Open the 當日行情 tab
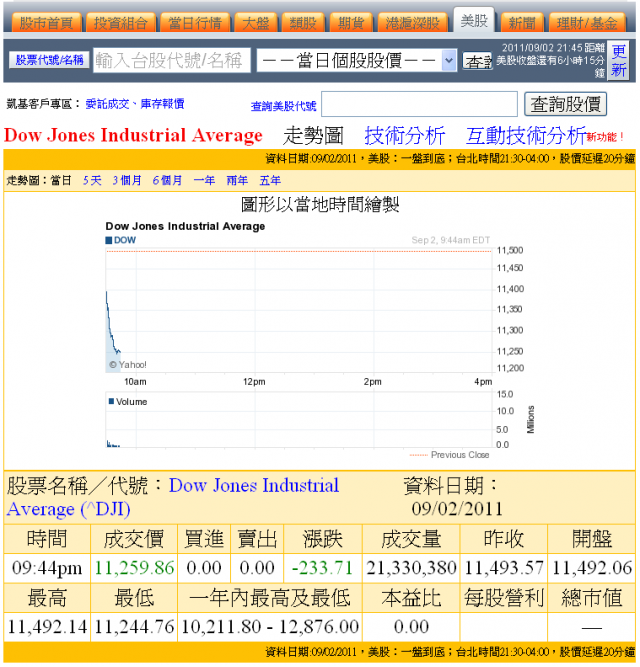The image size is (640, 667). coord(195,22)
